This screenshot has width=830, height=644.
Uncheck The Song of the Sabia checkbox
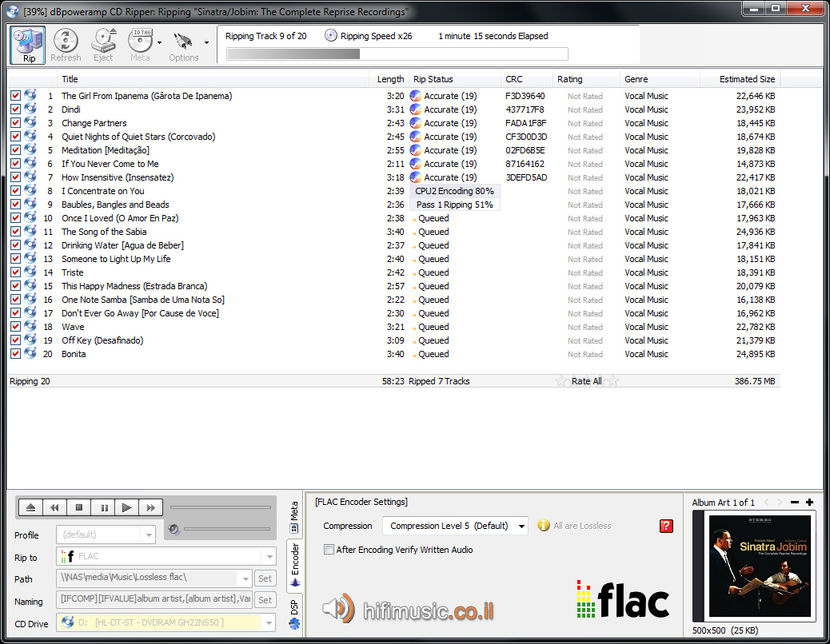point(15,232)
